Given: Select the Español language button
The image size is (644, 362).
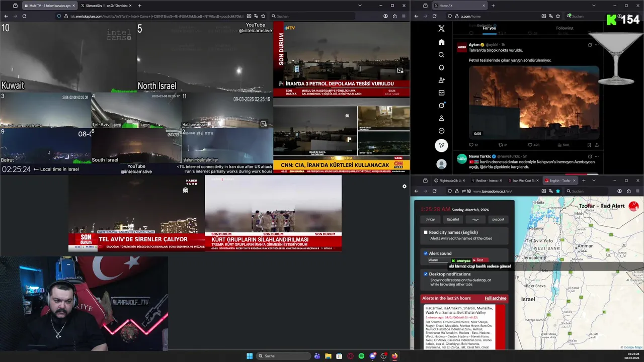Looking at the screenshot, I should [x=453, y=219].
